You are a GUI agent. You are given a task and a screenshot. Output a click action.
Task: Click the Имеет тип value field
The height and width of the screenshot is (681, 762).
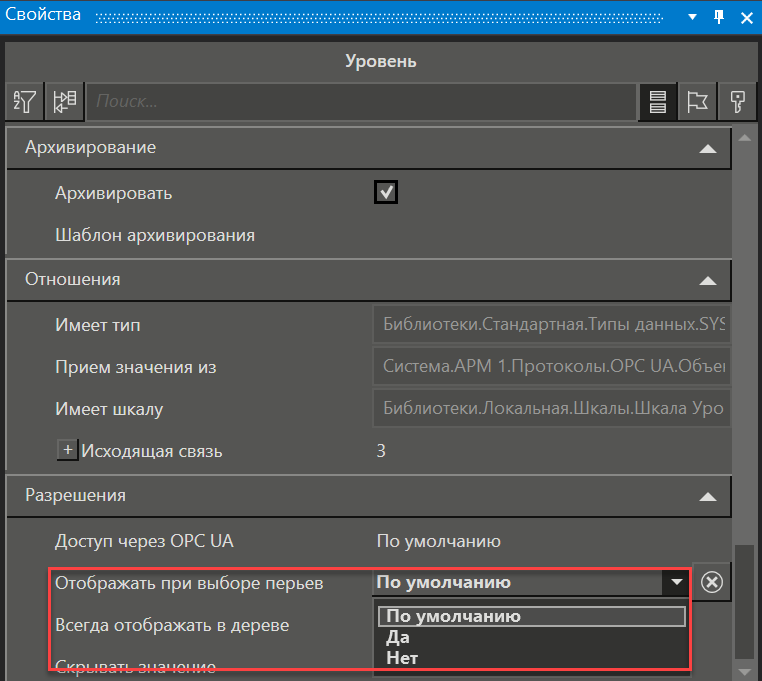(551, 325)
